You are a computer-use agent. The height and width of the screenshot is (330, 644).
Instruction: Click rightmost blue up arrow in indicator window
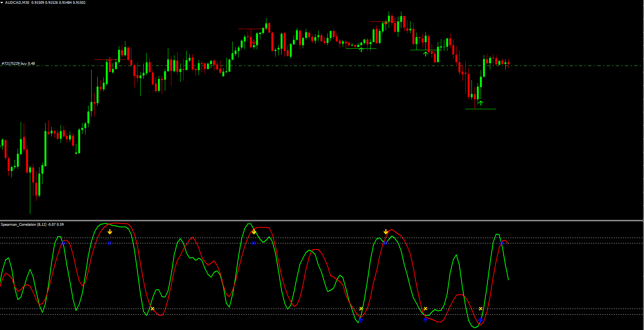pyautogui.click(x=480, y=320)
